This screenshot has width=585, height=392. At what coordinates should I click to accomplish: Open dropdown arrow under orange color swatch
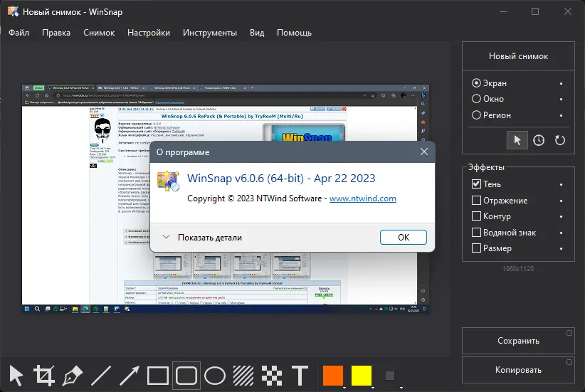(344, 388)
